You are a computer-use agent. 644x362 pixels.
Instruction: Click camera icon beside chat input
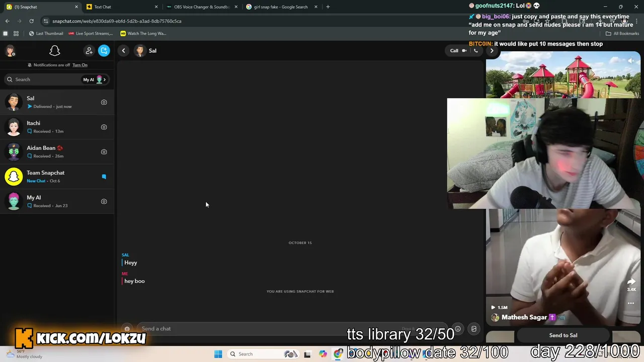[127, 329]
